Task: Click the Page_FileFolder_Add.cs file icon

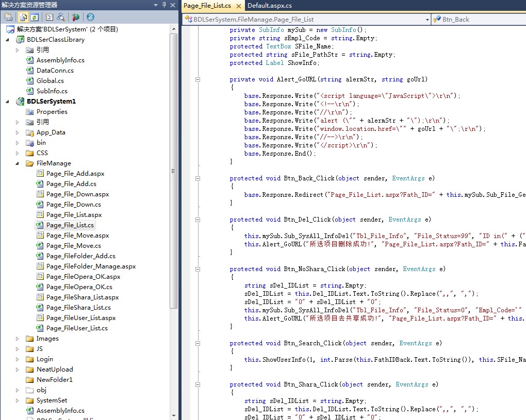Action: click(40, 256)
